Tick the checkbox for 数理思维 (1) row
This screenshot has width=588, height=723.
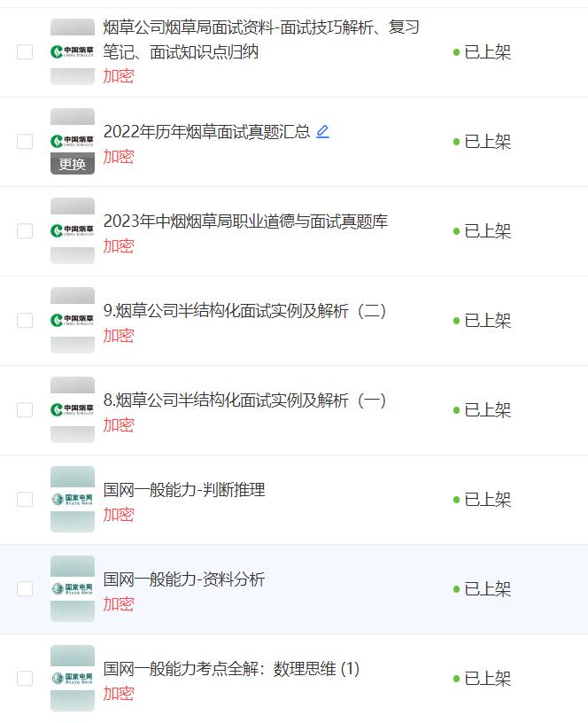pos(25,679)
